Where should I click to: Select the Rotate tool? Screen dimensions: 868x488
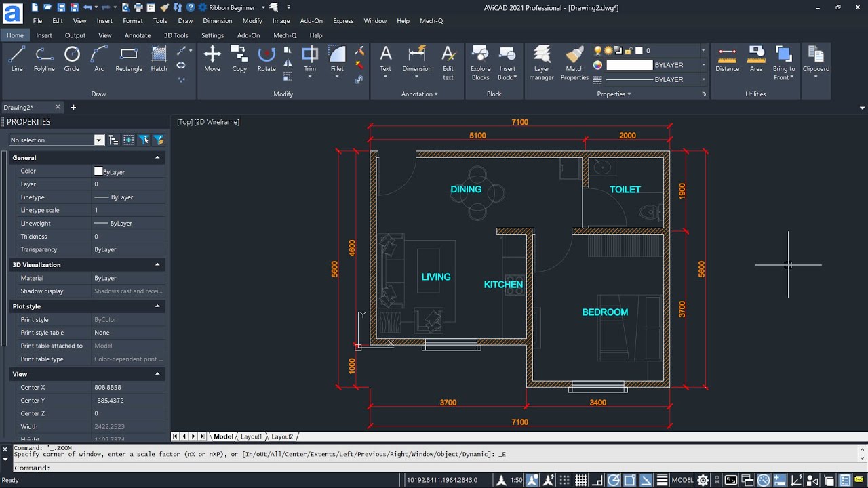pyautogui.click(x=267, y=59)
